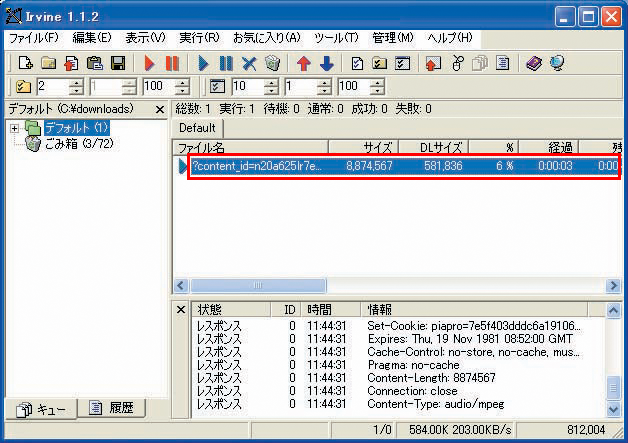The height and width of the screenshot is (443, 628).
Task: Switch to the Default tab
Action: click(197, 128)
